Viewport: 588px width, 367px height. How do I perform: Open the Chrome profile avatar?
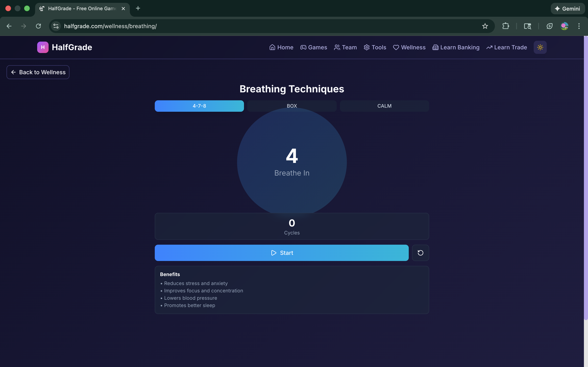pos(564,26)
